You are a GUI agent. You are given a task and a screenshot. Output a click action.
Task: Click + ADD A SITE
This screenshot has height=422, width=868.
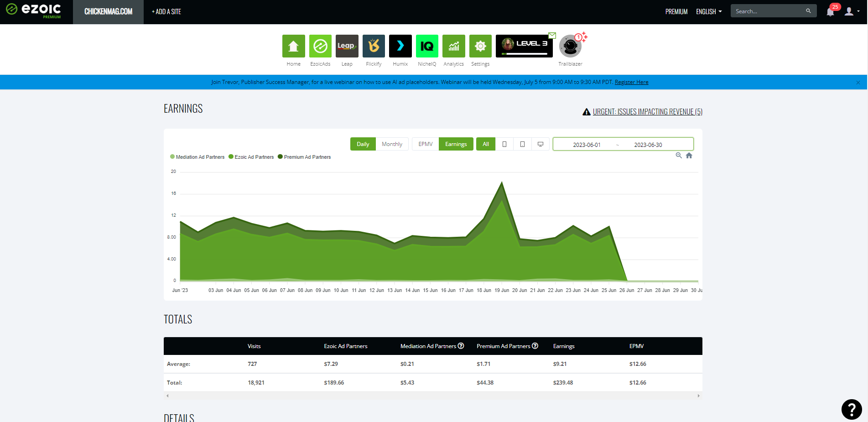point(166,12)
